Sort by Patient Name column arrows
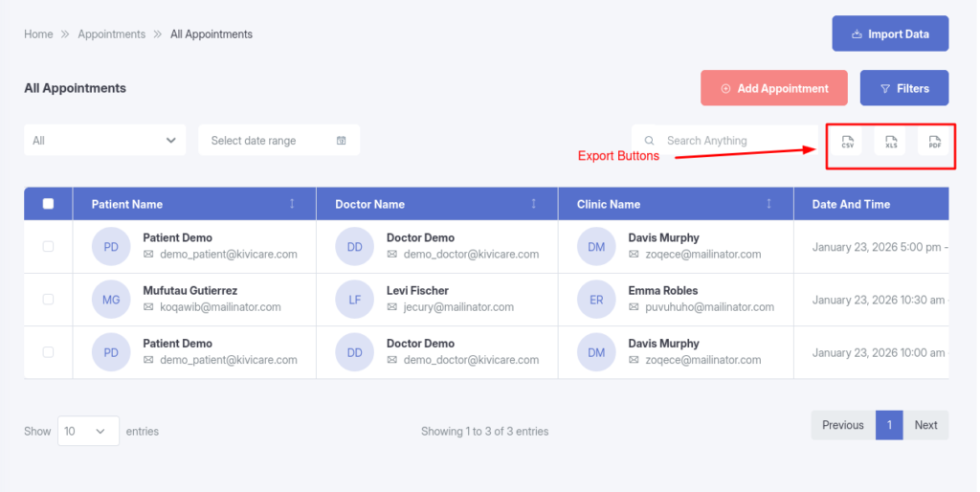Image resolution: width=980 pixels, height=492 pixels. pos(292,204)
